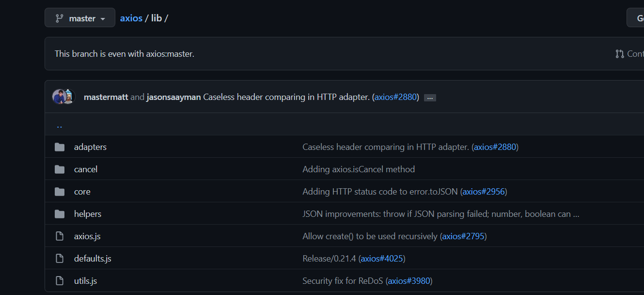The image size is (644, 295).
Task: Expand commit message ellipsis button
Action: pyautogui.click(x=430, y=98)
